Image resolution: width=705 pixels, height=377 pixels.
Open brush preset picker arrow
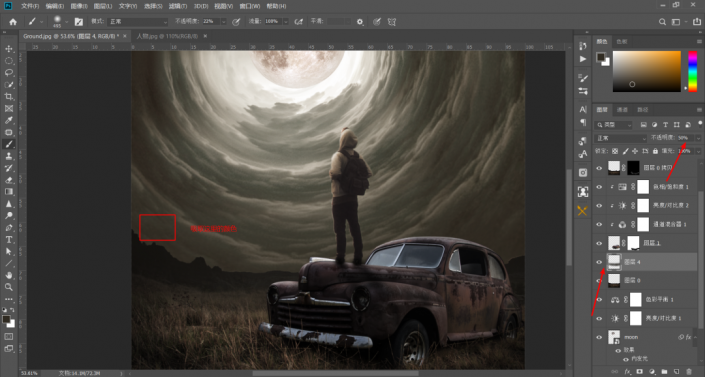pos(67,22)
